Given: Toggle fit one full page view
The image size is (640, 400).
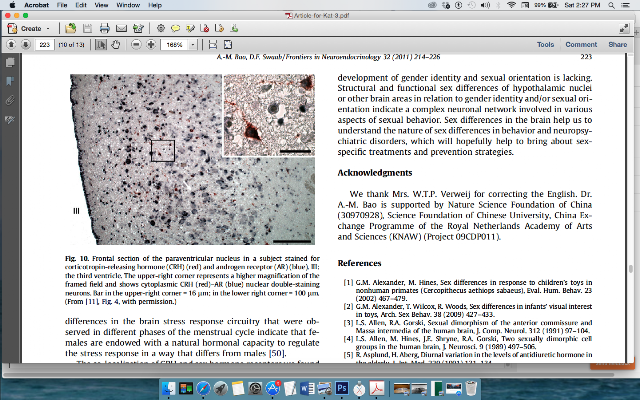Looking at the screenshot, I should [x=228, y=44].
